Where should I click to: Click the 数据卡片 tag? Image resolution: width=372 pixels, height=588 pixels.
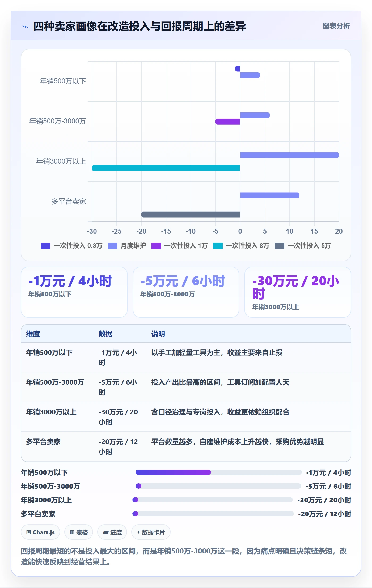click(151, 532)
